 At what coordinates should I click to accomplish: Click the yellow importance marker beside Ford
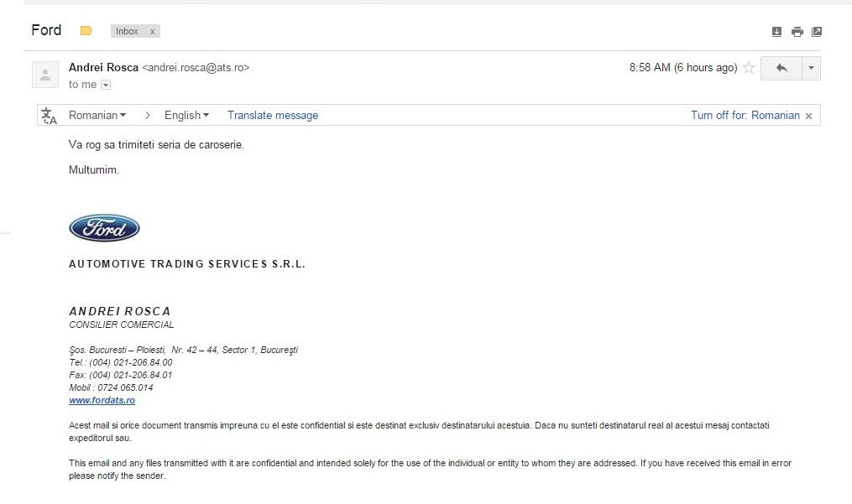point(86,31)
